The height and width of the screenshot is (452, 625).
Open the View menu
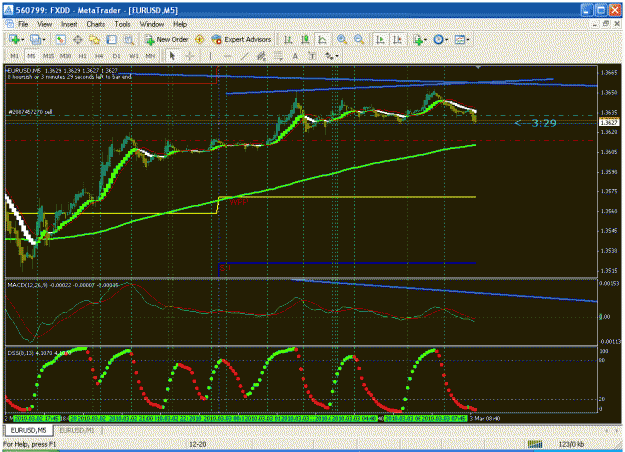coord(45,24)
